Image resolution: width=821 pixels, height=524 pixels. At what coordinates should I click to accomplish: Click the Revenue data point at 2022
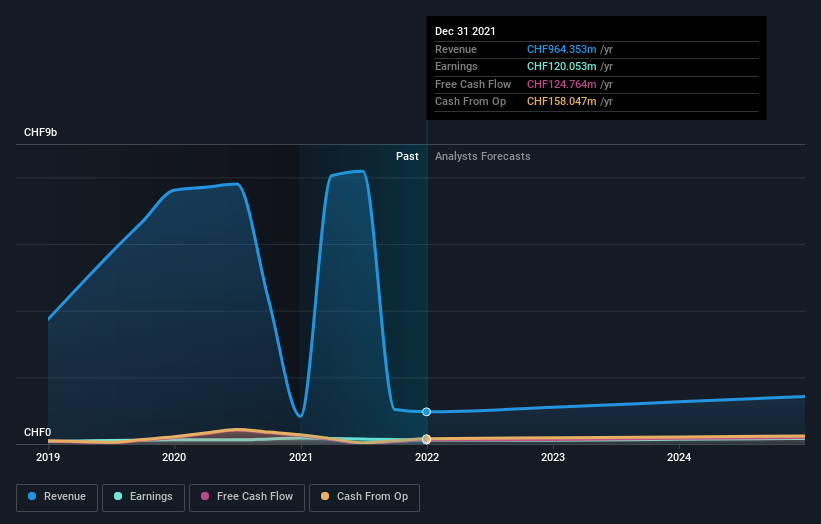pyautogui.click(x=427, y=412)
